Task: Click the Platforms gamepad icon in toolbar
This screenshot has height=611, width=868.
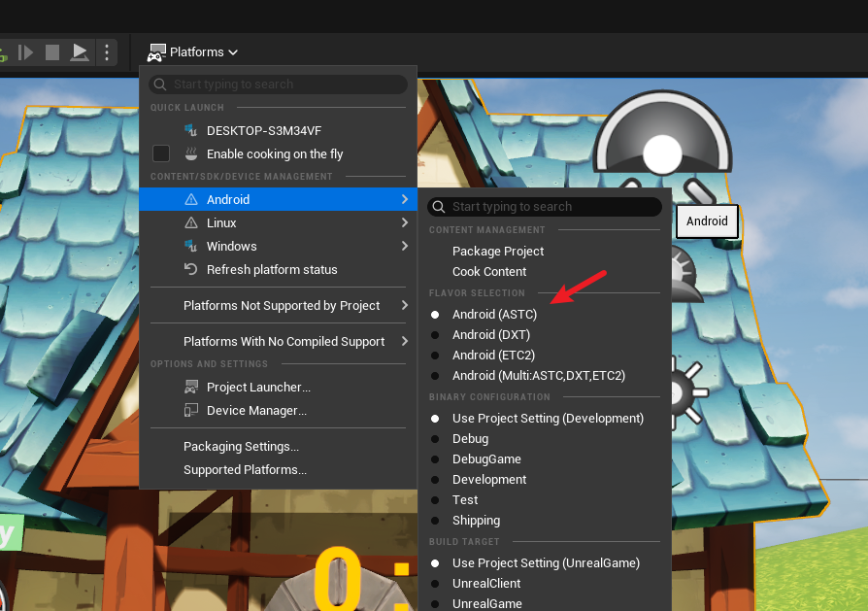Action: [x=156, y=52]
